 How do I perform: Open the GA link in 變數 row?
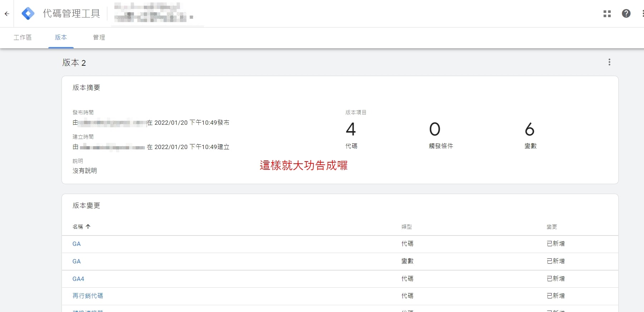click(77, 261)
